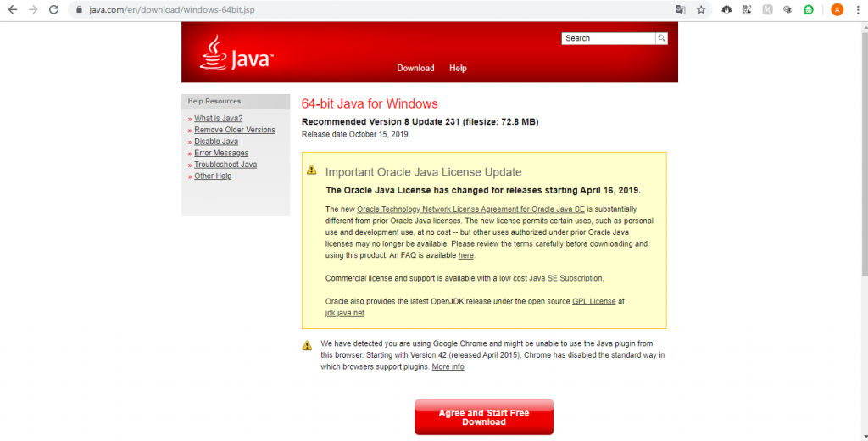The height and width of the screenshot is (441, 868).
Task: Click the padlock site security icon
Action: (79, 9)
